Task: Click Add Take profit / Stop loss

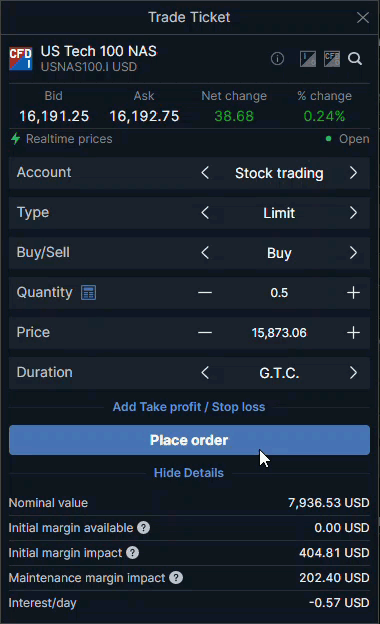Action: pyautogui.click(x=189, y=407)
